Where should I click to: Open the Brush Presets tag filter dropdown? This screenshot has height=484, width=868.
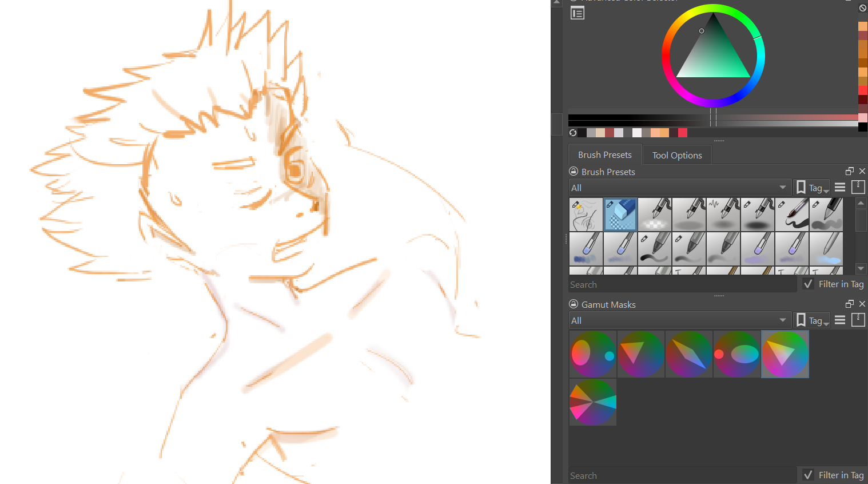[x=680, y=188]
